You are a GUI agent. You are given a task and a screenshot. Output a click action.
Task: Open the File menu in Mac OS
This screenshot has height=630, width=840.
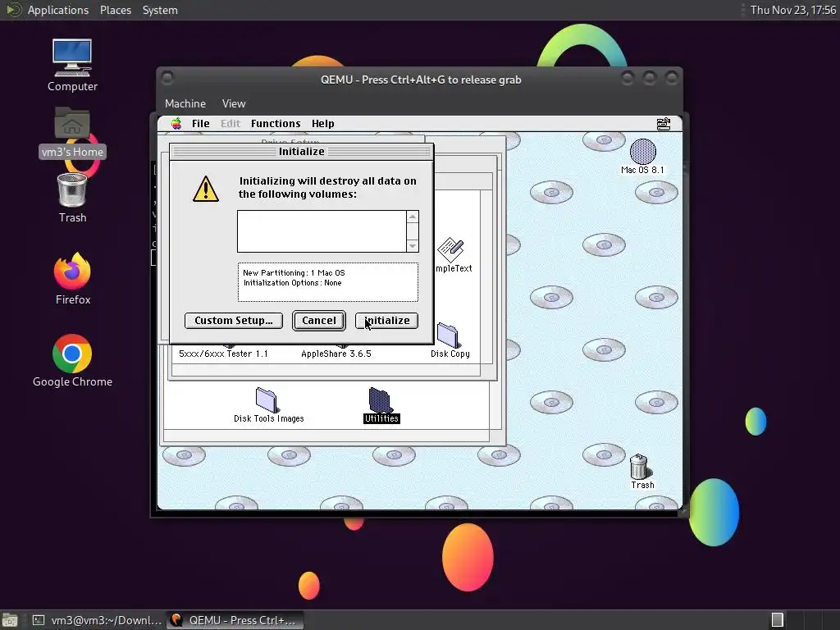point(201,124)
